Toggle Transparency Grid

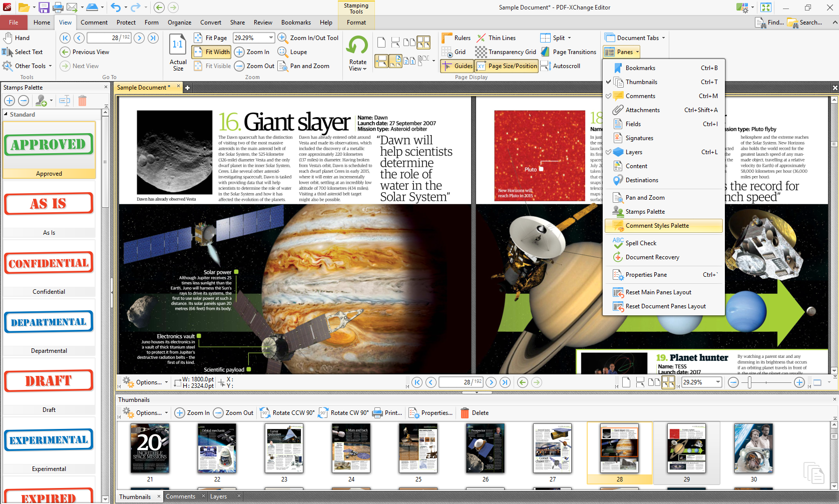(506, 52)
